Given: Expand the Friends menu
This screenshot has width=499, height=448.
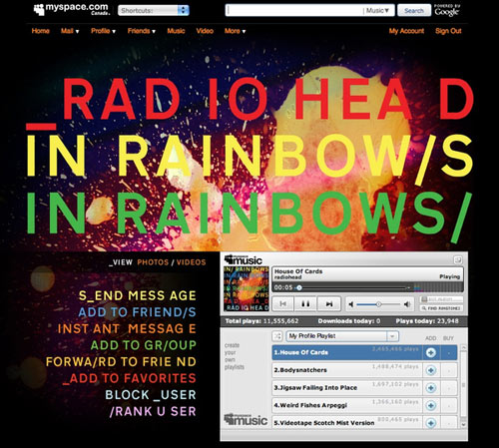Looking at the screenshot, I should pyautogui.click(x=142, y=31).
